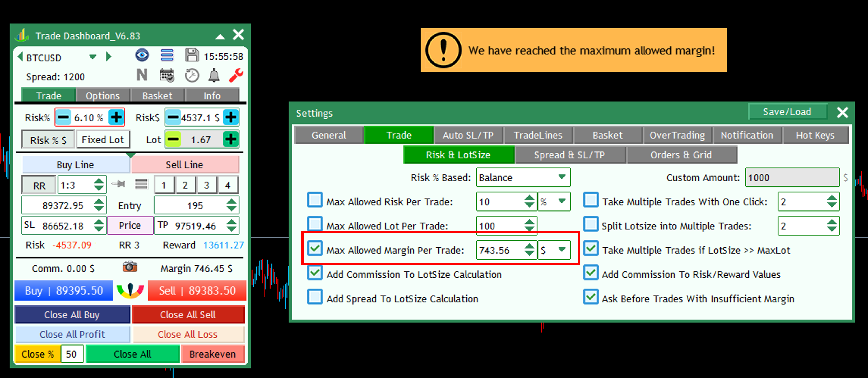Click the stacked lines list icon

[167, 55]
